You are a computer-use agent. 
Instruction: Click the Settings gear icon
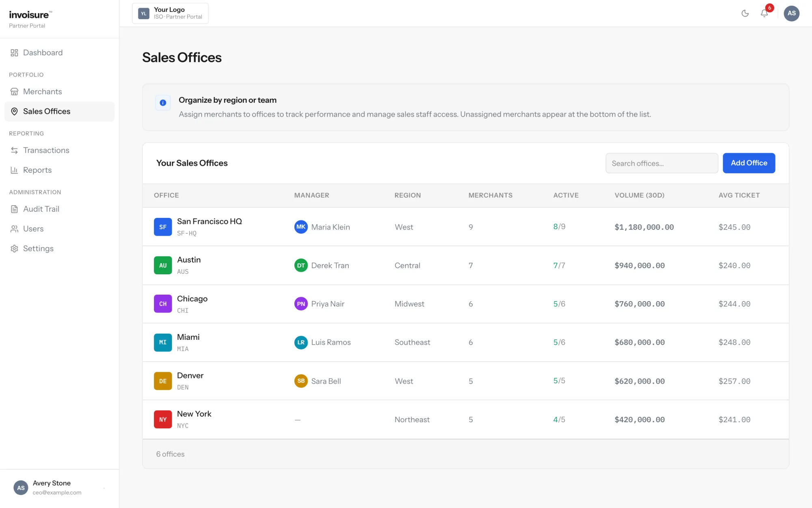[14, 249]
